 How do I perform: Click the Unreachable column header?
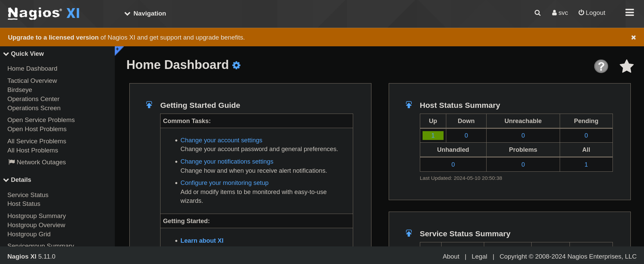[x=523, y=121]
